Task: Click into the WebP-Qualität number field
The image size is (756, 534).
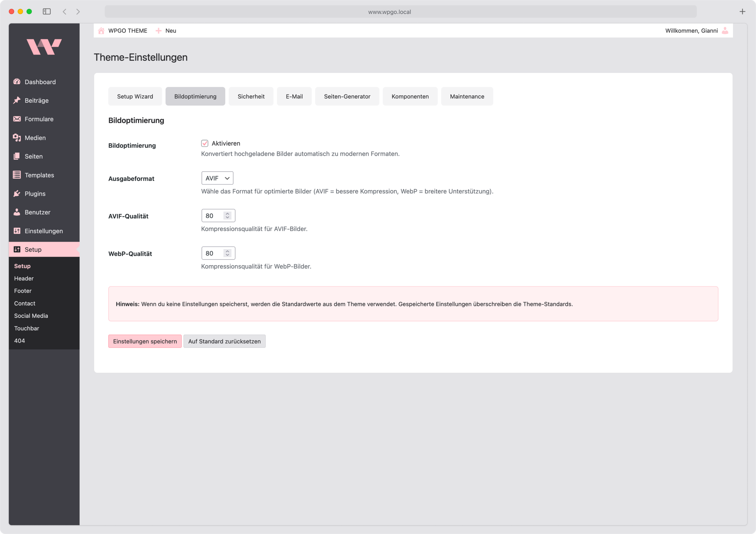Action: pyautogui.click(x=212, y=253)
